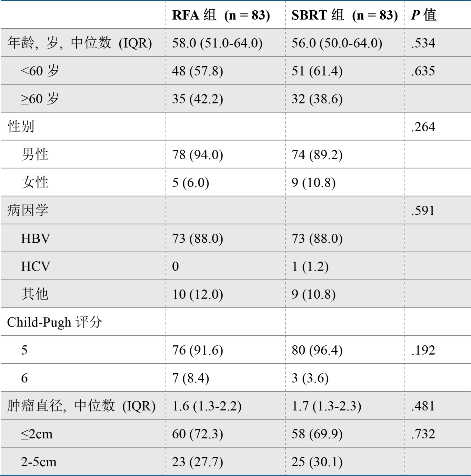
Task: Click the <60 岁 row label
Action: point(40,71)
